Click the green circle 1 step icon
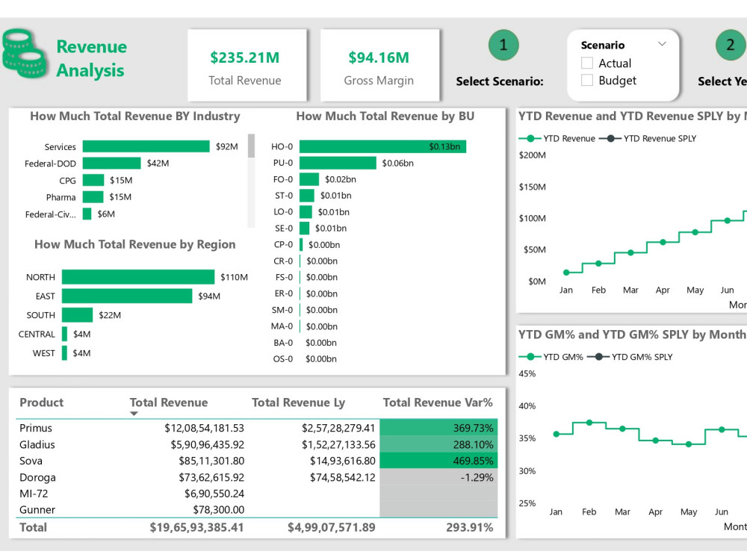This screenshot has height=560, width=747. pos(503,44)
